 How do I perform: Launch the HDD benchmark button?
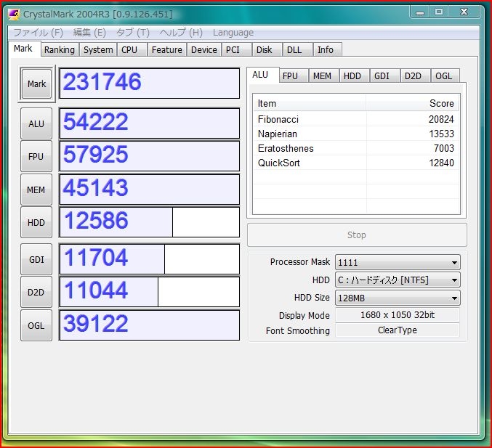36,223
